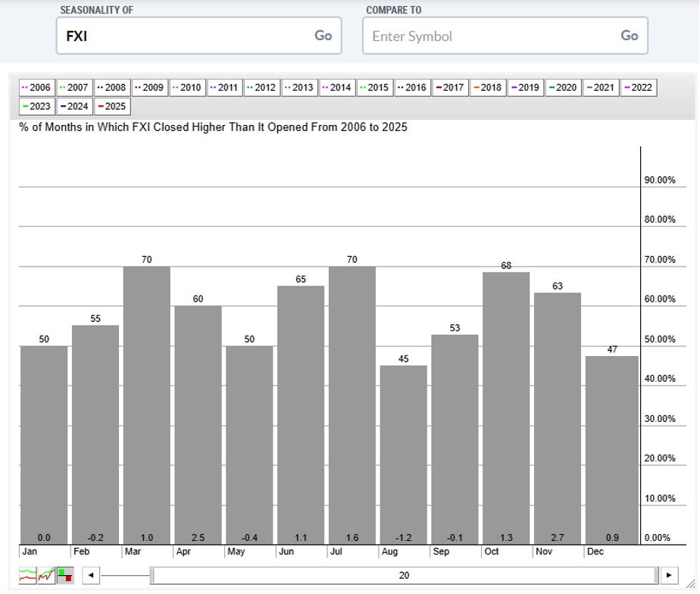Viewport: 700px width, 594px height.
Task: Click the Seasonality Of symbol field
Action: click(182, 36)
